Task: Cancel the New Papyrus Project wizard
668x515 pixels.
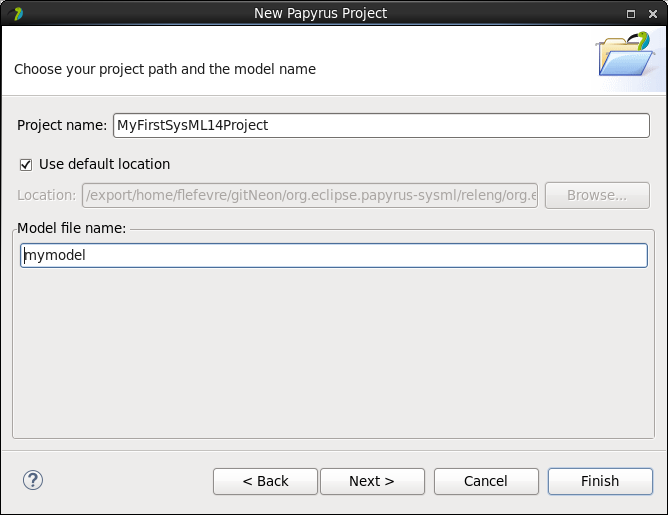Action: tap(486, 481)
